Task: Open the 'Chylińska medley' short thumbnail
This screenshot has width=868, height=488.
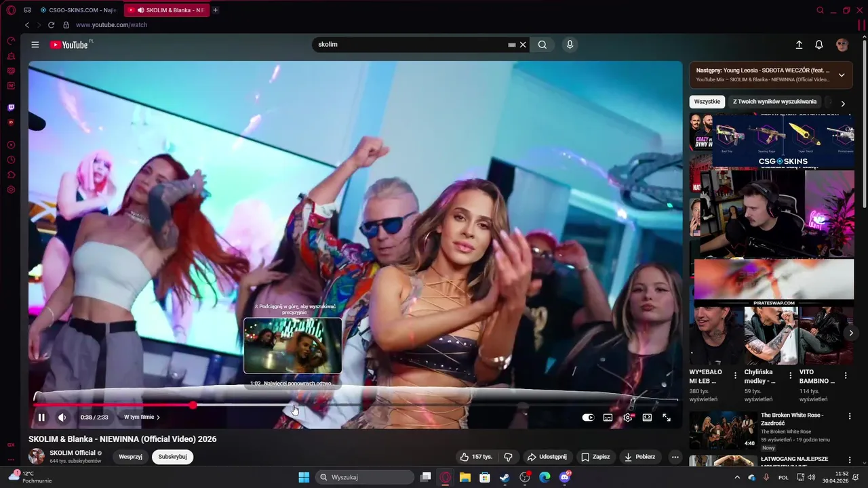Action: coord(772,335)
